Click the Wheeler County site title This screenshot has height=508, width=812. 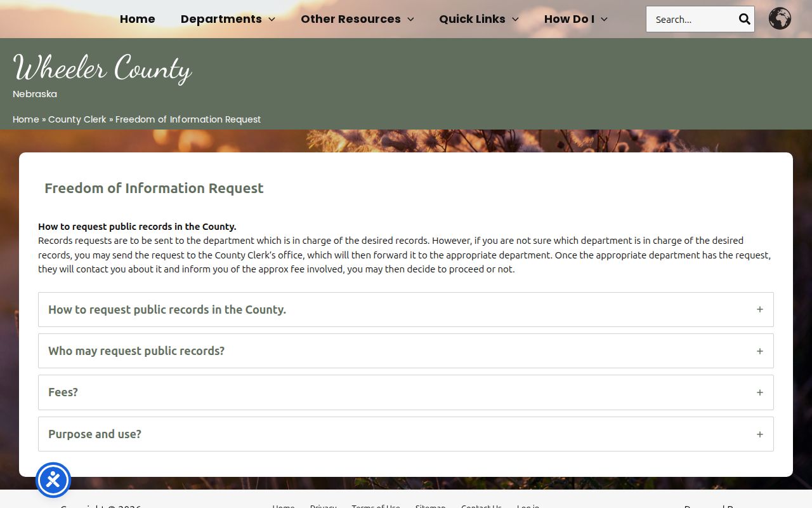click(x=102, y=68)
